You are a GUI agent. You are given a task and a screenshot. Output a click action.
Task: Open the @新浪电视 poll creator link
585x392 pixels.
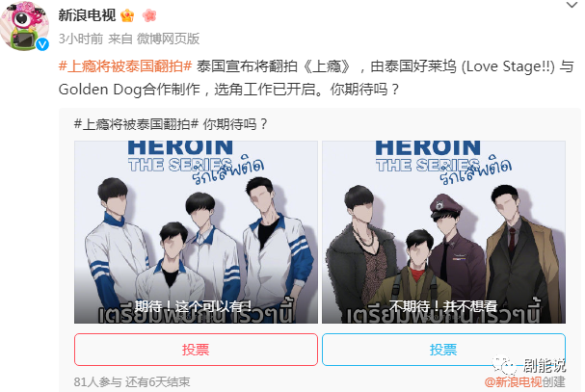[x=514, y=382]
